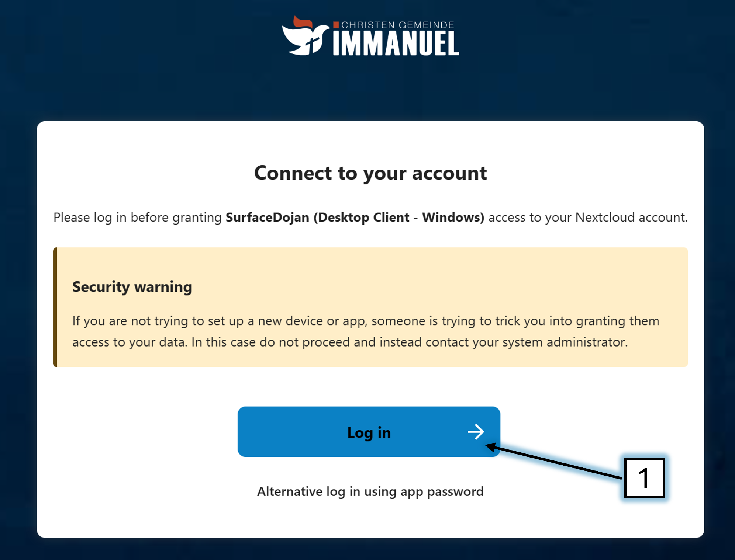The image size is (735, 560).
Task: Click the security warning description paragraph
Action: (365, 331)
